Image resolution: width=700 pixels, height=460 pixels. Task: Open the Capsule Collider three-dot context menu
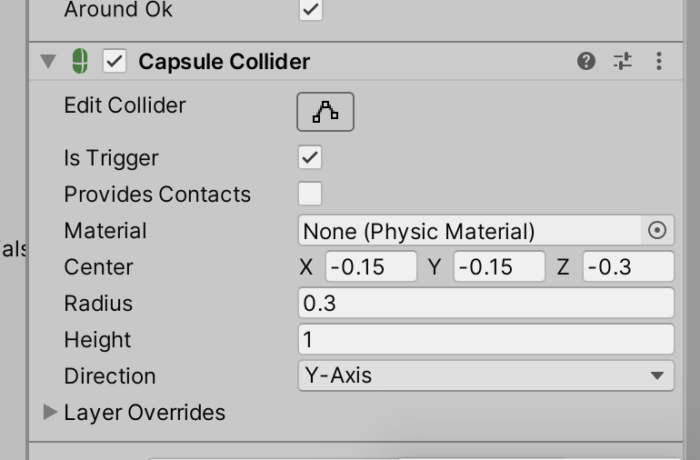pyautogui.click(x=658, y=62)
